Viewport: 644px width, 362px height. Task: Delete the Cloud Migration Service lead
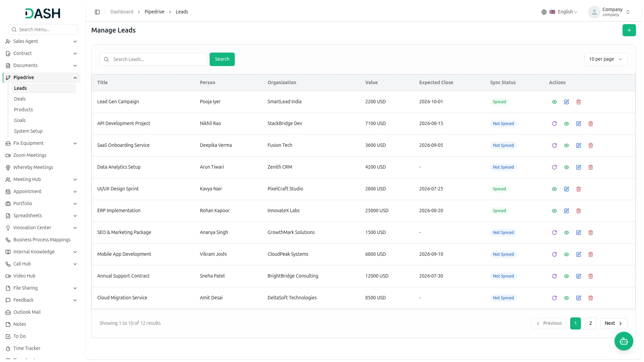[x=591, y=298]
